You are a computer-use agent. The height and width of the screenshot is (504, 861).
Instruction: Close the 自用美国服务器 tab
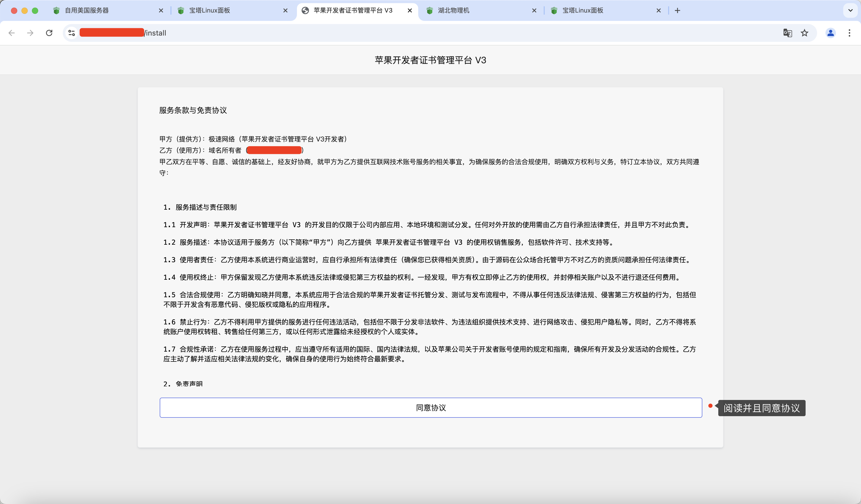click(161, 11)
